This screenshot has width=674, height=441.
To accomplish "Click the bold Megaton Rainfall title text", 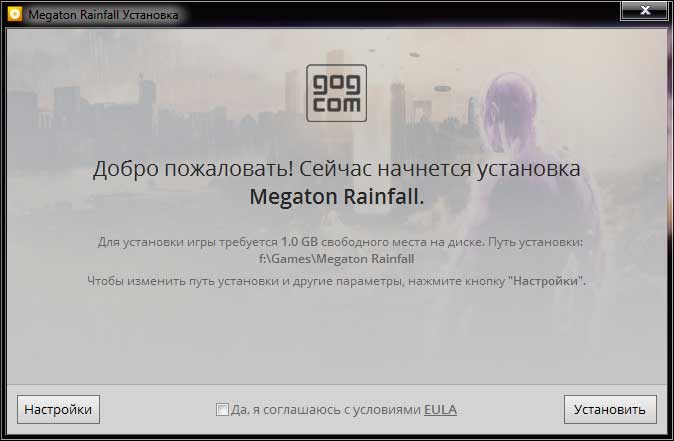I will tap(337, 197).
